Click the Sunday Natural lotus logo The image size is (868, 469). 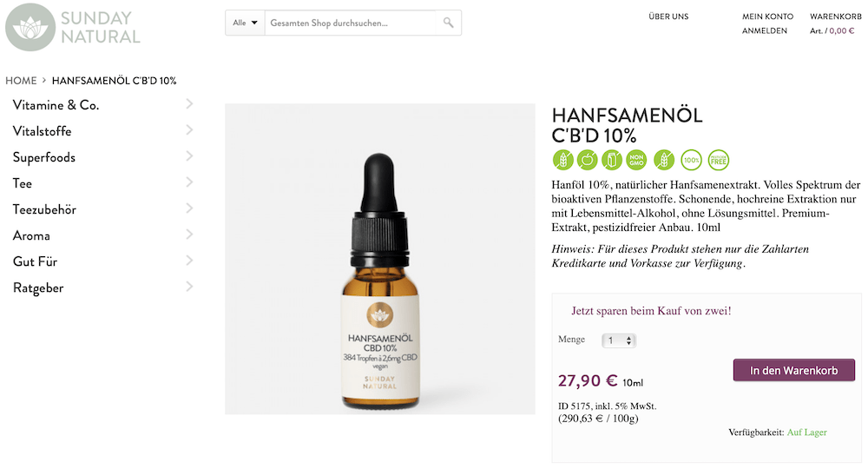tap(30, 27)
